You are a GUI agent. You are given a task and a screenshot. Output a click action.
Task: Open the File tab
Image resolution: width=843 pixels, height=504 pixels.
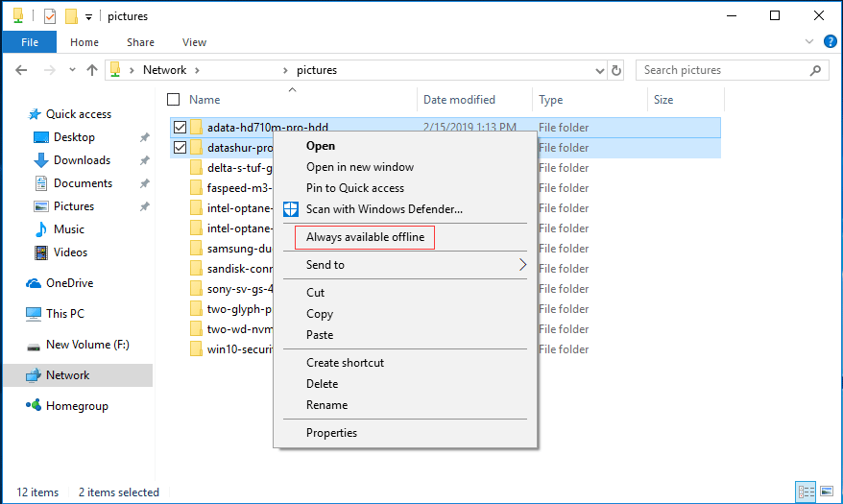[30, 42]
